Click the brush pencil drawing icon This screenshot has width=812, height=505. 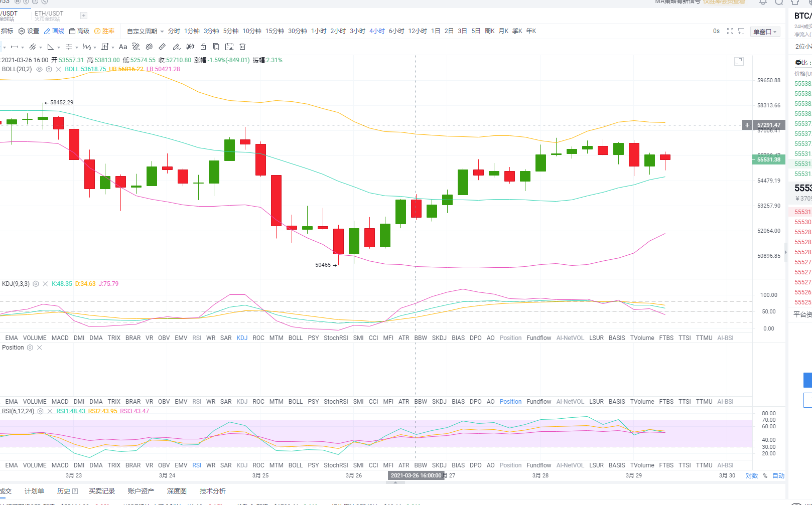click(177, 47)
